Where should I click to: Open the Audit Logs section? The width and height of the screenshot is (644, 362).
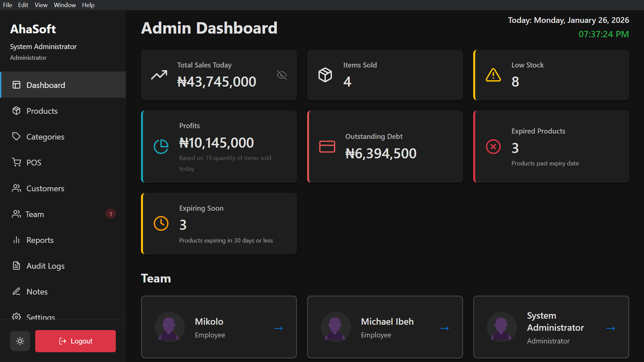[x=45, y=265]
